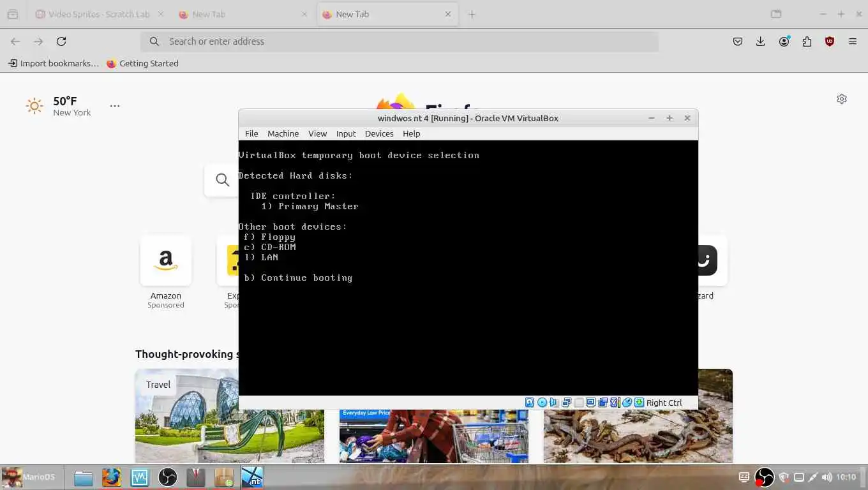The width and height of the screenshot is (868, 490).
Task: Go back with Firefox back arrow
Action: tap(15, 41)
